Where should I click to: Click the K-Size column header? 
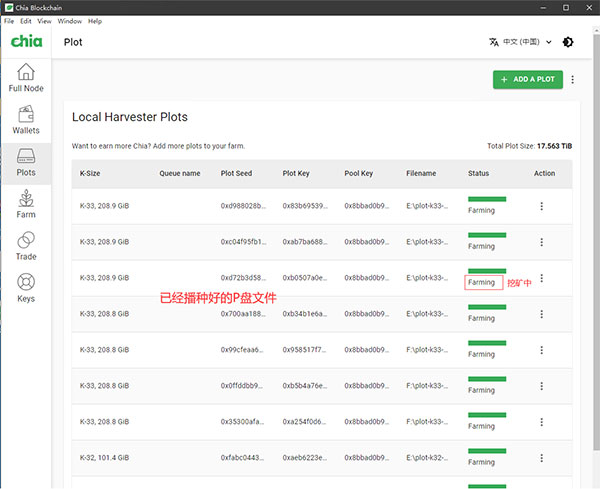click(90, 173)
